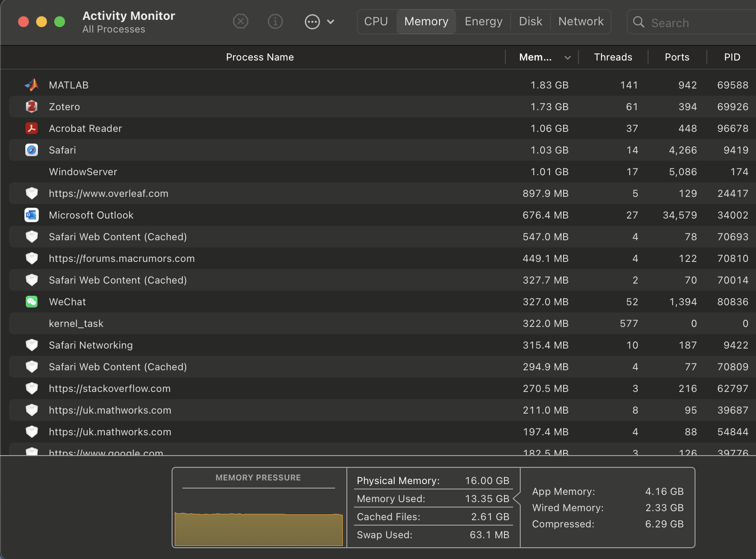Viewport: 756px width, 559px height.
Task: Click the WeChat app icon
Action: [32, 302]
